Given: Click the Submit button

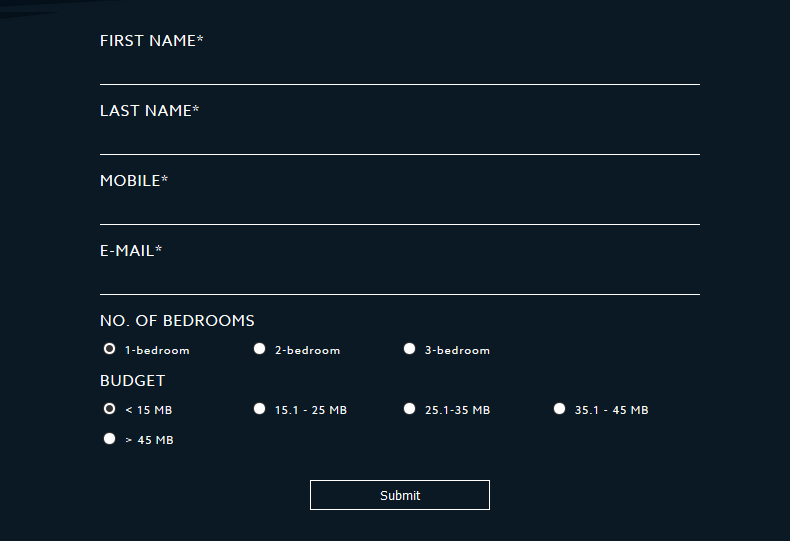Looking at the screenshot, I should click(400, 495).
